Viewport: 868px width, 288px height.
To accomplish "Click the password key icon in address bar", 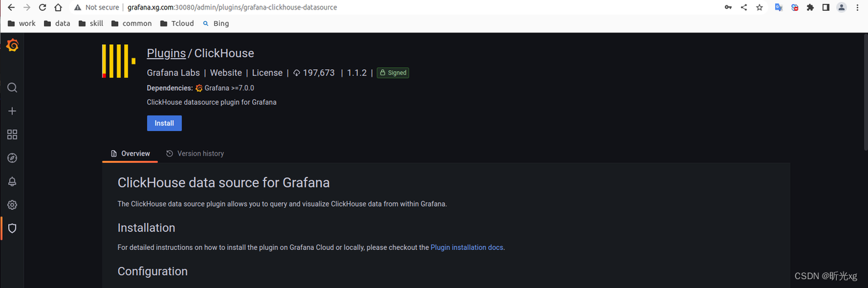I will point(728,7).
